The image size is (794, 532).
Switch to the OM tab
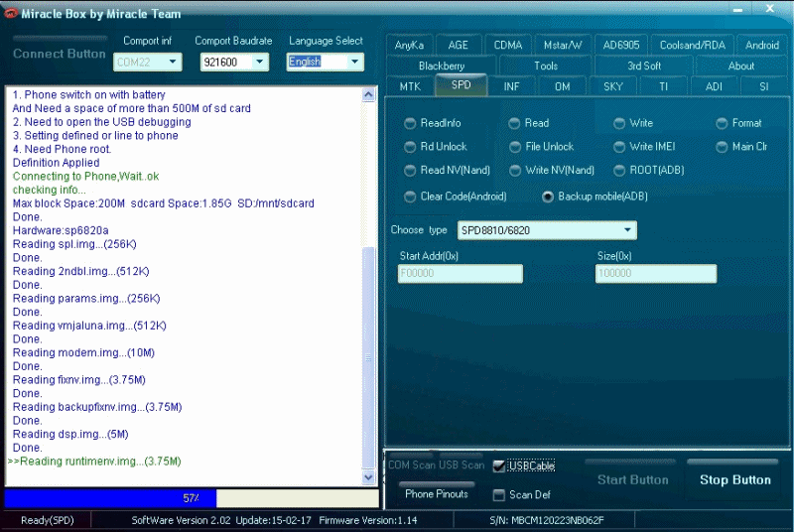coord(562,86)
